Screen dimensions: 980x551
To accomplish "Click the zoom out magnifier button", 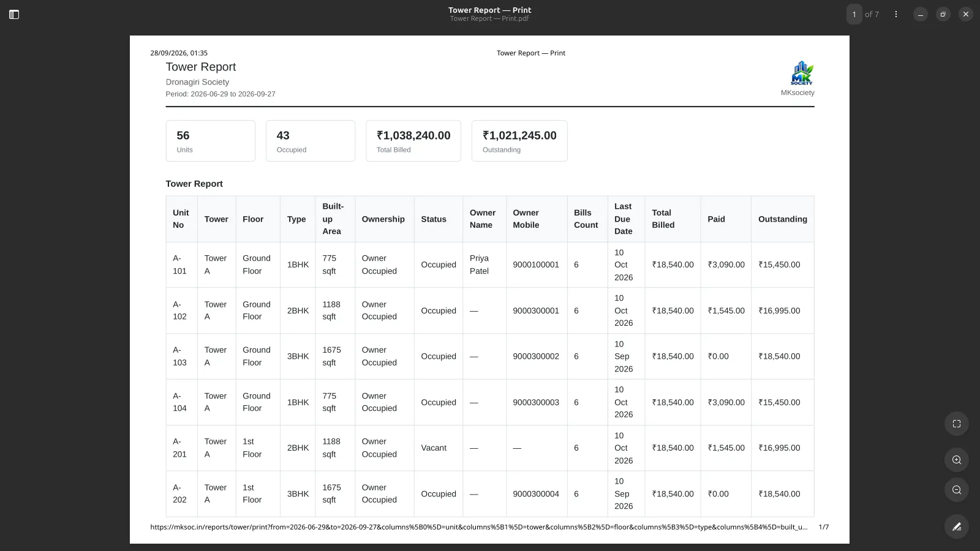I will [x=956, y=490].
